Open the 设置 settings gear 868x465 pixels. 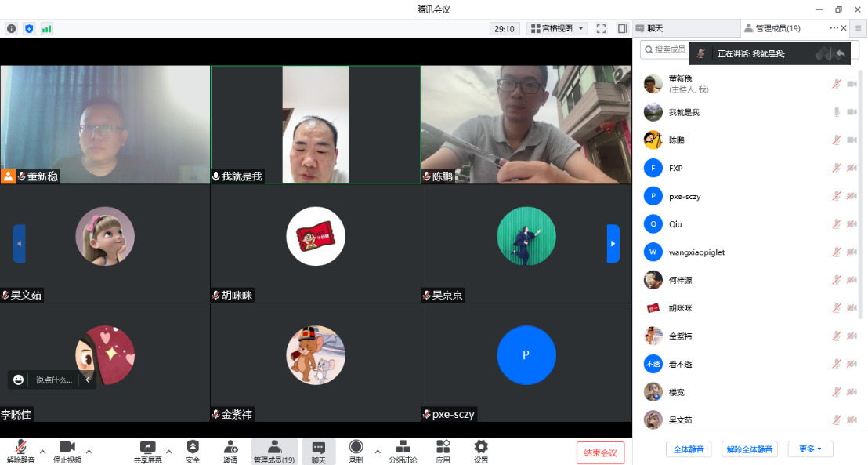click(481, 447)
